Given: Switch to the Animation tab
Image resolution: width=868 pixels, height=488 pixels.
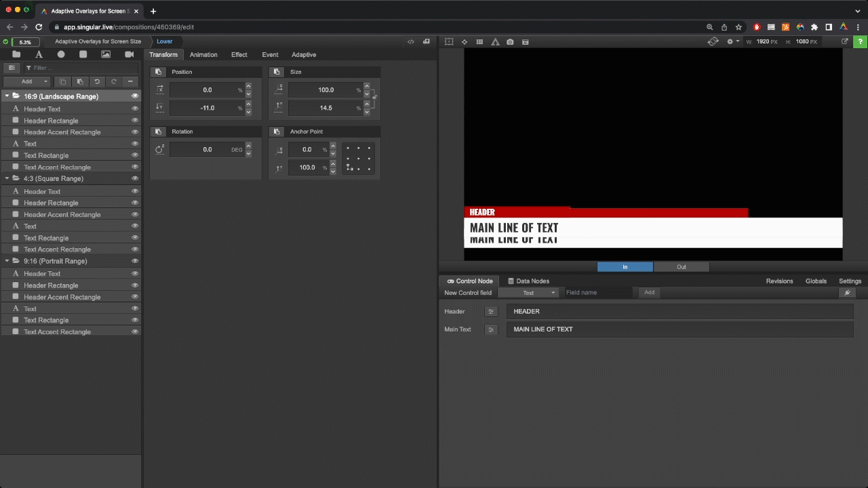Looking at the screenshot, I should coord(203,55).
